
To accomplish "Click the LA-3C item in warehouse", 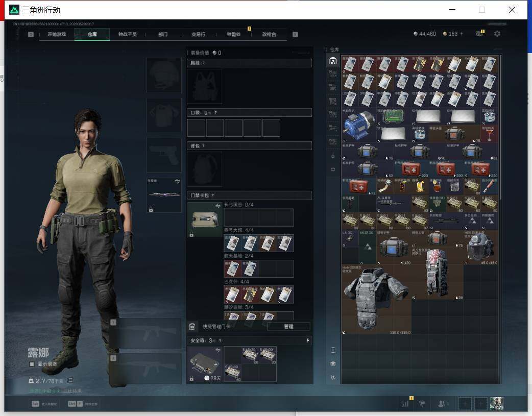I will pos(350,238).
